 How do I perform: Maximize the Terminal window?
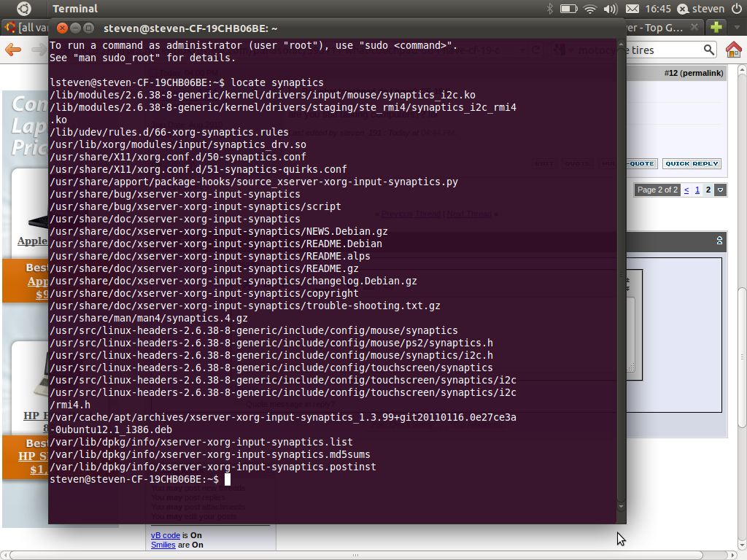[x=88, y=28]
